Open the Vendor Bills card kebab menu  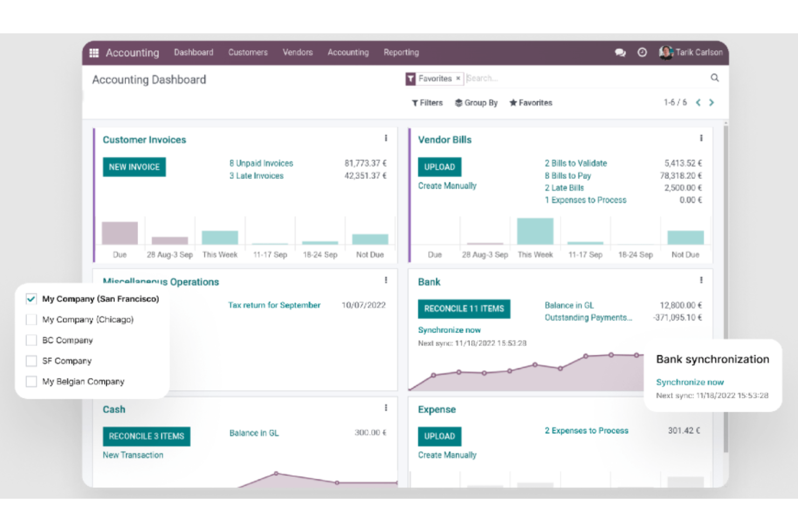(x=701, y=138)
